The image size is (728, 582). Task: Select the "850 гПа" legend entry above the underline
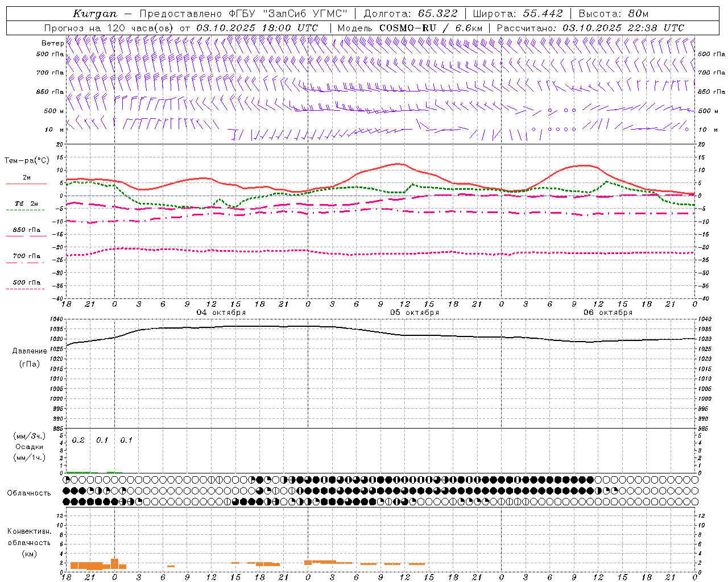26,230
